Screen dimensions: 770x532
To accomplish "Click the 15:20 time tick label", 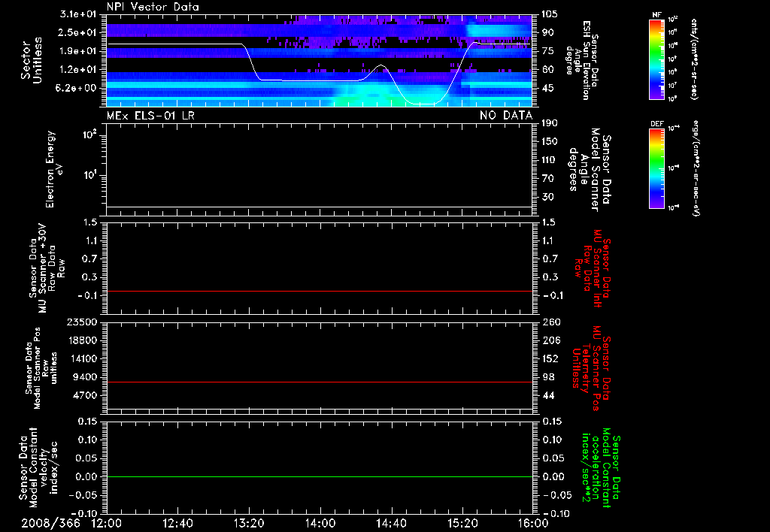I will point(462,523).
